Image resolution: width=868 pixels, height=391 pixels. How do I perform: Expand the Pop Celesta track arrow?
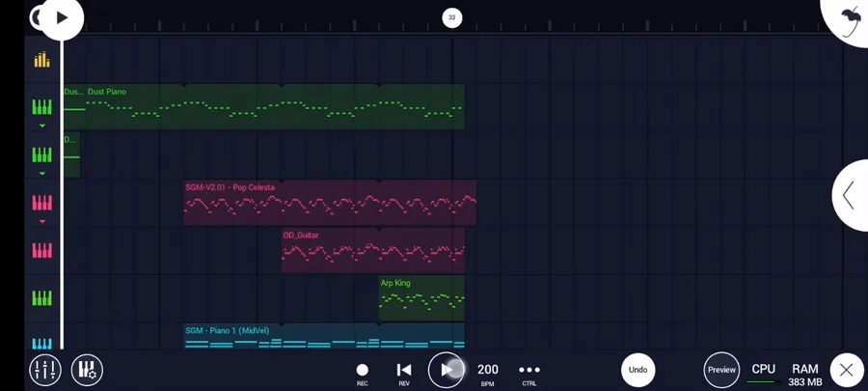42,221
